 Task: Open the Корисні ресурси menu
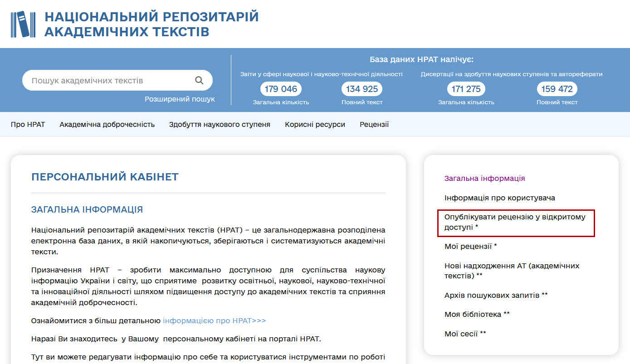click(315, 124)
